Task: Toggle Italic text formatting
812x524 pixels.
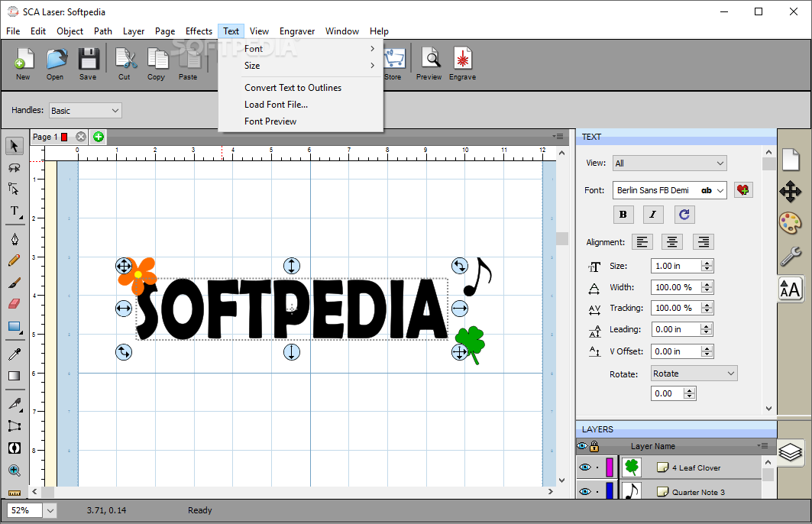Action: [653, 215]
